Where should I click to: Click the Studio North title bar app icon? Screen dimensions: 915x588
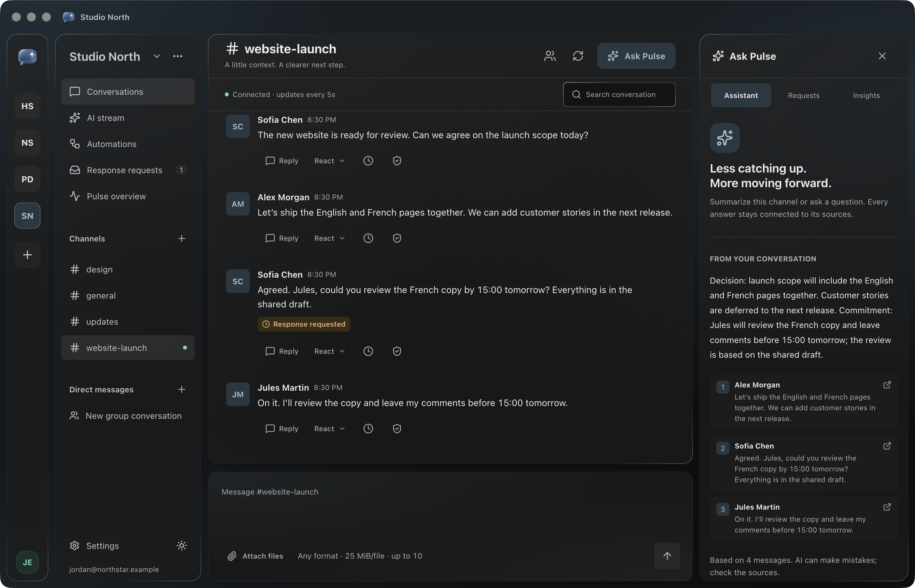69,17
